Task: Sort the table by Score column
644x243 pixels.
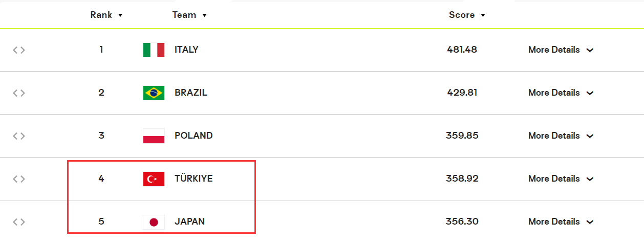Action: [467, 15]
